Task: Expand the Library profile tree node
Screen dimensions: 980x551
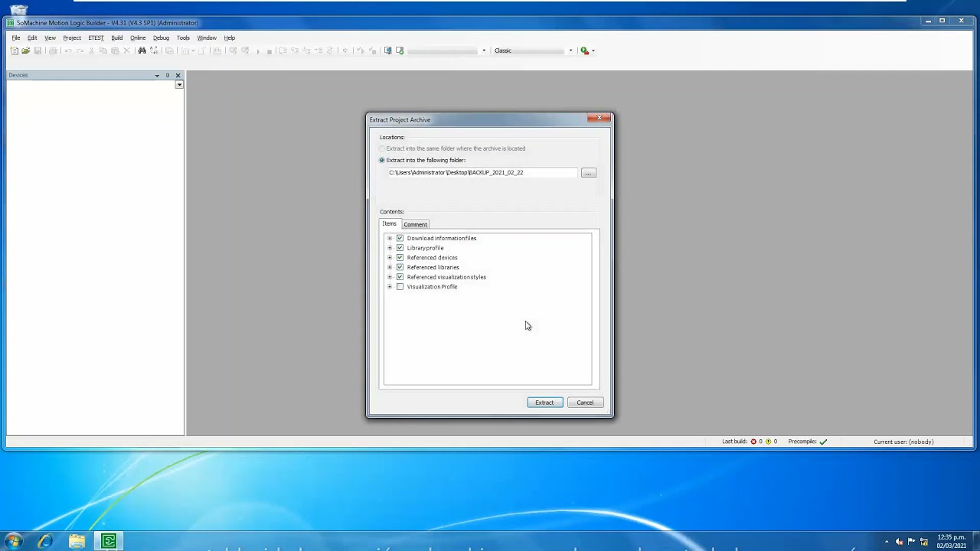Action: (390, 248)
